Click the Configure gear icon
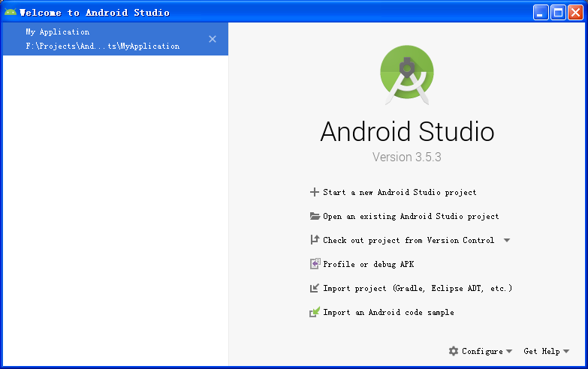This screenshot has height=369, width=588. coord(454,351)
